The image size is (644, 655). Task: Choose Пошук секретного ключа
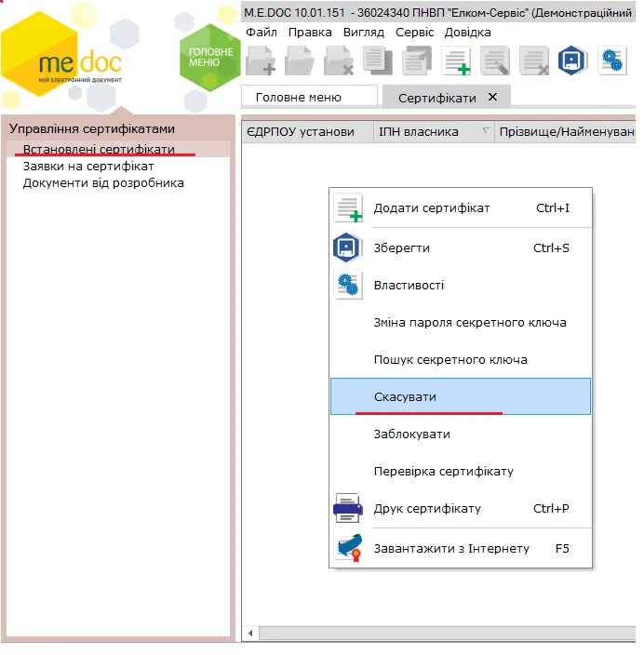click(x=461, y=360)
